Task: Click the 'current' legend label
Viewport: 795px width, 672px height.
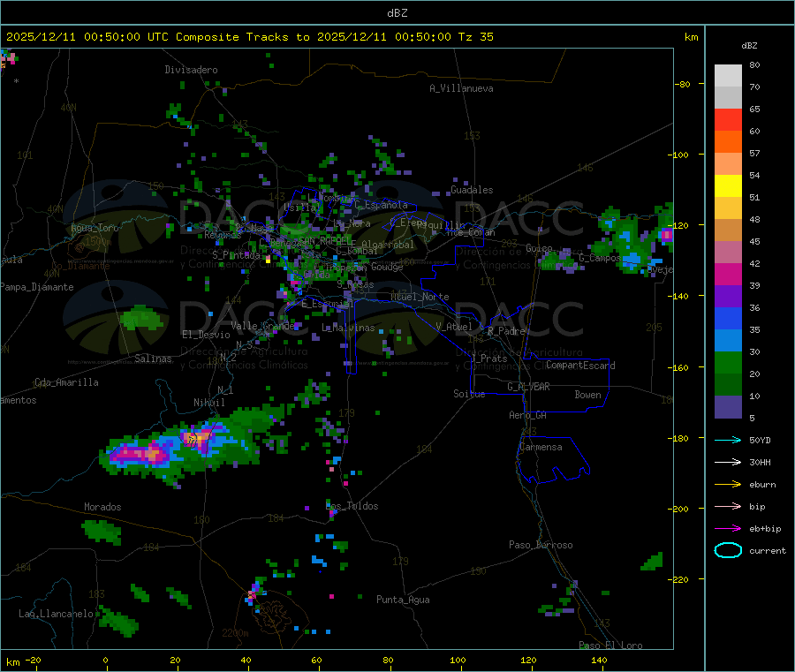Action: point(768,550)
